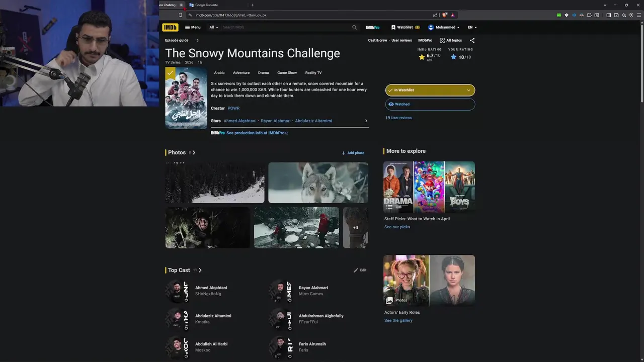Open the IMDb Menu
The width and height of the screenshot is (644, 362).
pos(193,27)
